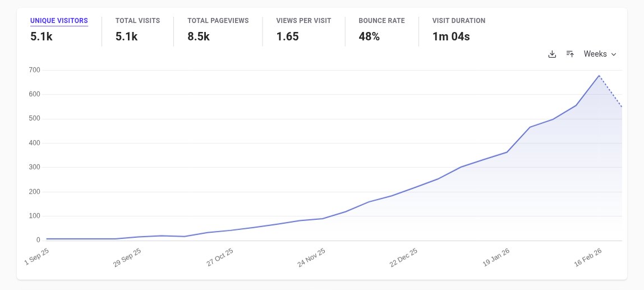Click the chevron arrow next to Weeks

point(614,54)
